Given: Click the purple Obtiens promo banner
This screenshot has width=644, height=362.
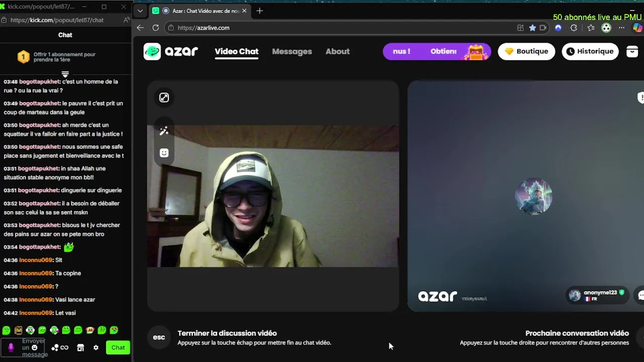Looking at the screenshot, I should click(437, 51).
